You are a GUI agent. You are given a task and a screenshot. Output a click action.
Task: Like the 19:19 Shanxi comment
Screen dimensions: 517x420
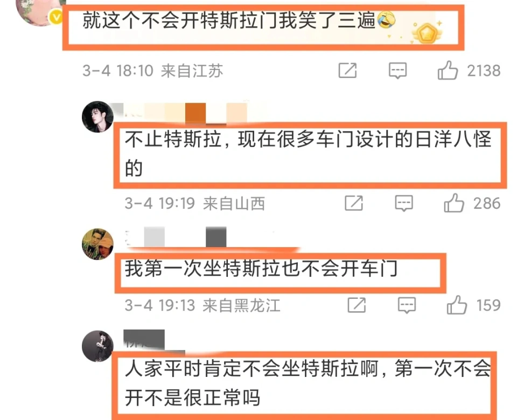click(453, 203)
